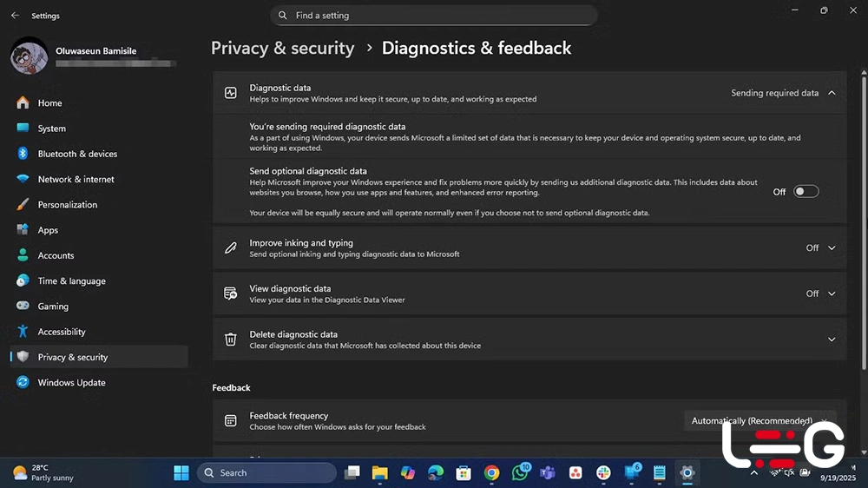
Task: Open Accessibility settings
Action: 61,332
